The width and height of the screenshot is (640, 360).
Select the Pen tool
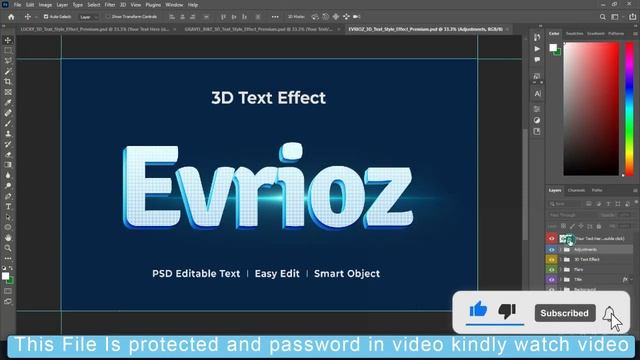[8, 196]
